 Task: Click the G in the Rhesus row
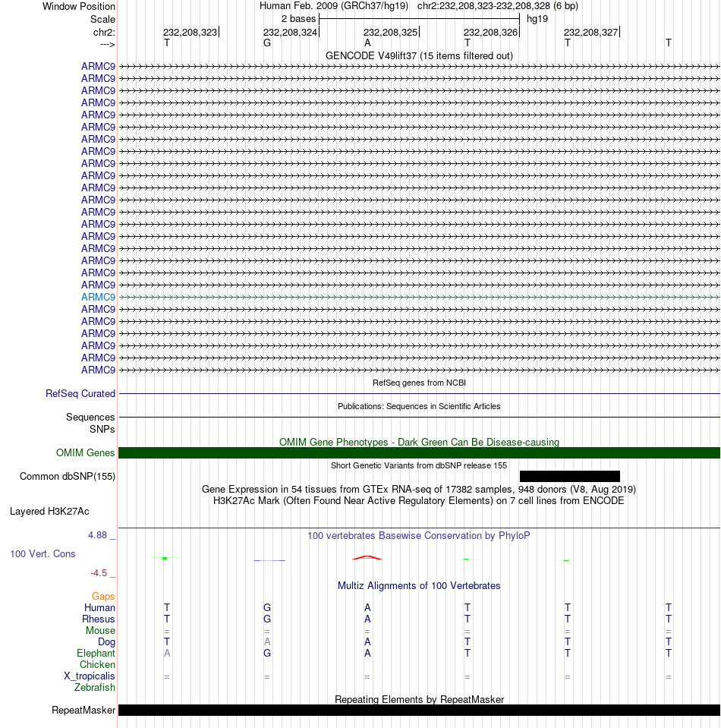pos(267,619)
